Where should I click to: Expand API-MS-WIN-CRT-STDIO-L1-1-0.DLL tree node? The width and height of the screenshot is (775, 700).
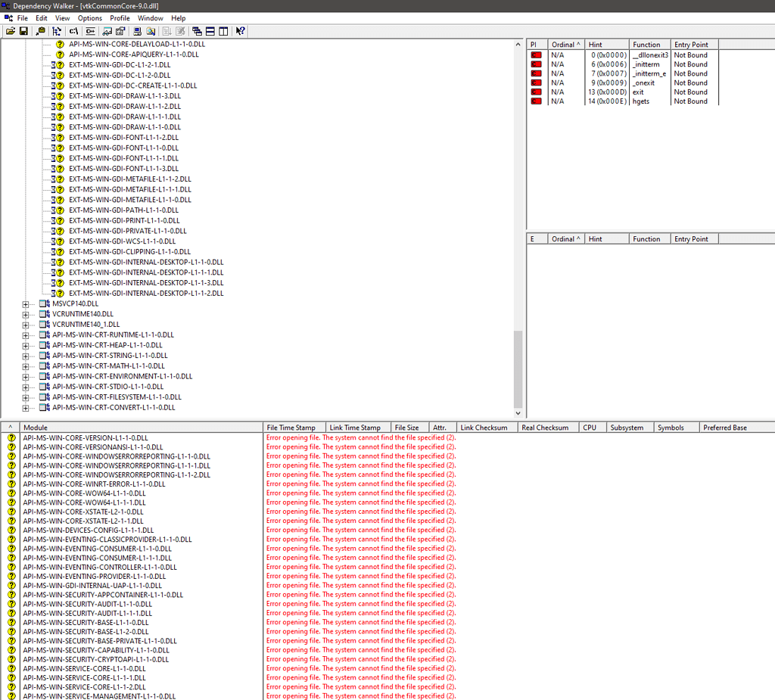[x=26, y=387]
